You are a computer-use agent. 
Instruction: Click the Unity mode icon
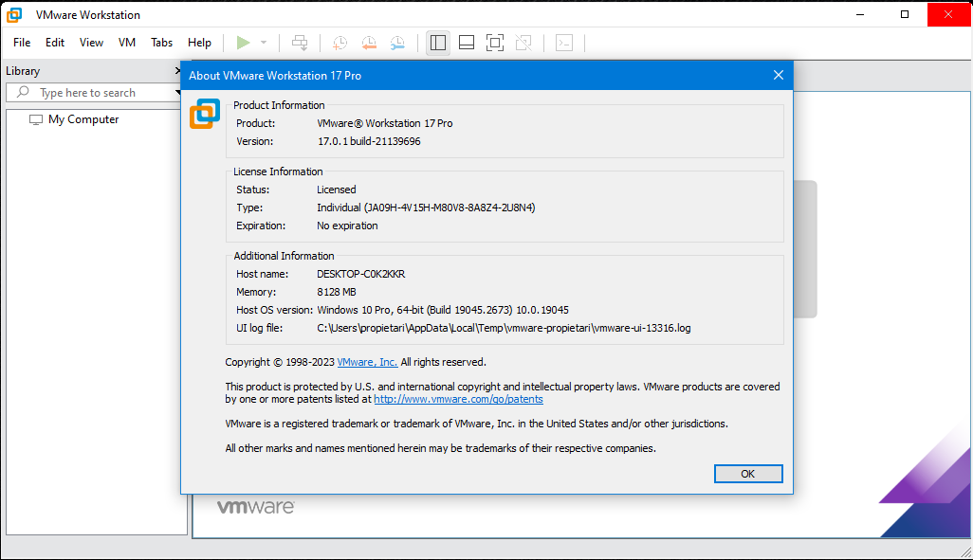[x=523, y=43]
